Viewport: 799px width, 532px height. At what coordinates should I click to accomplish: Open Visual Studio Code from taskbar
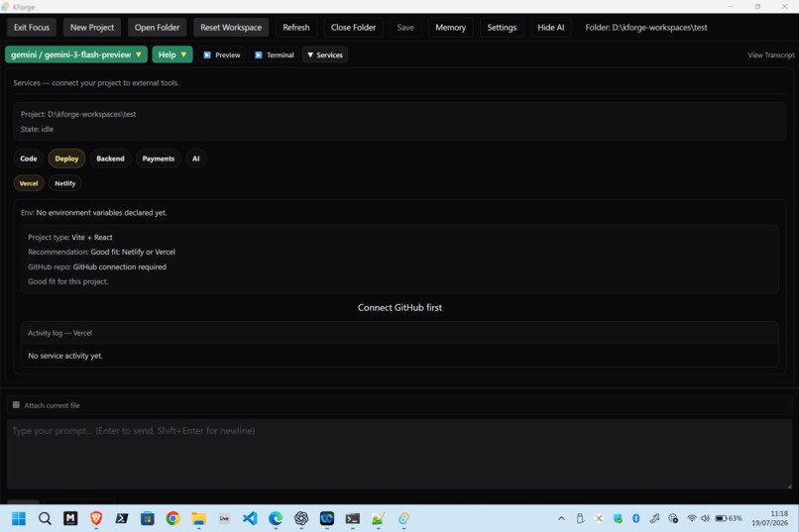tap(250, 518)
